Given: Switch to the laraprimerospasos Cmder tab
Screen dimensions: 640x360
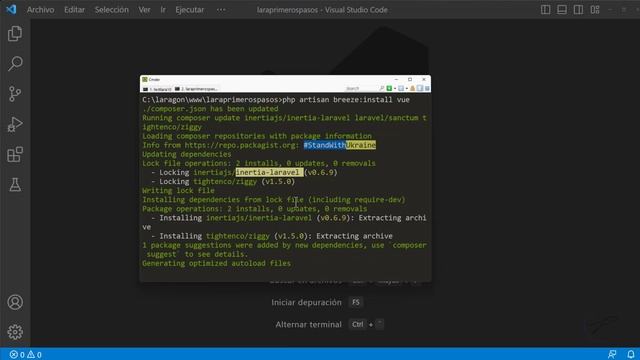Looking at the screenshot, I should (x=197, y=89).
